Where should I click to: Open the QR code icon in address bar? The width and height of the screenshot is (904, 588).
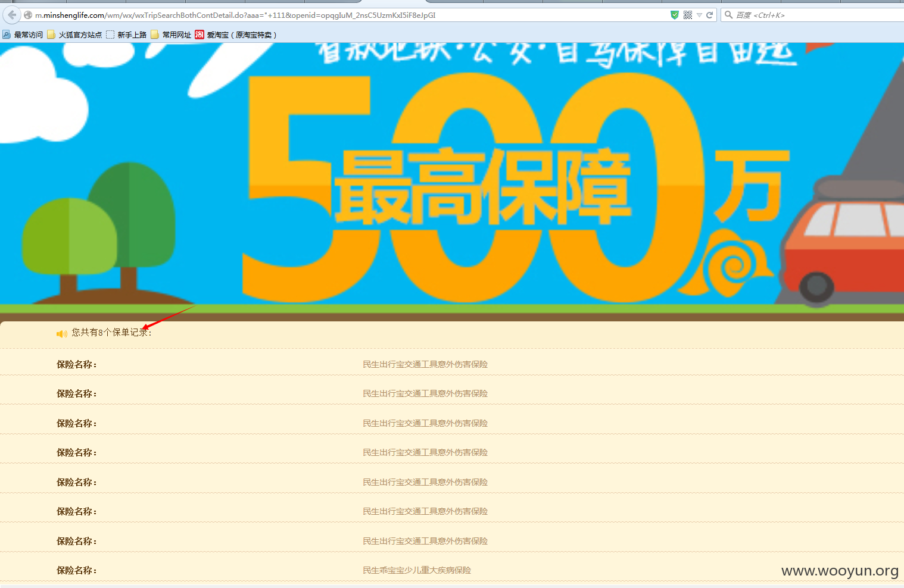(x=688, y=15)
